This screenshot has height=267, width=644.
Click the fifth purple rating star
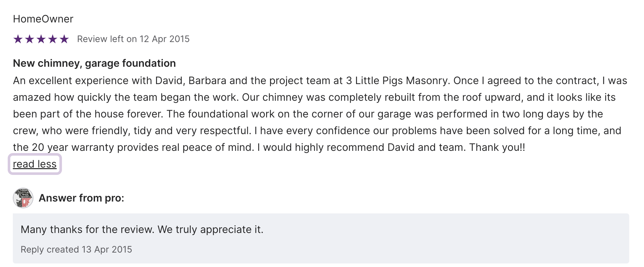[64, 39]
